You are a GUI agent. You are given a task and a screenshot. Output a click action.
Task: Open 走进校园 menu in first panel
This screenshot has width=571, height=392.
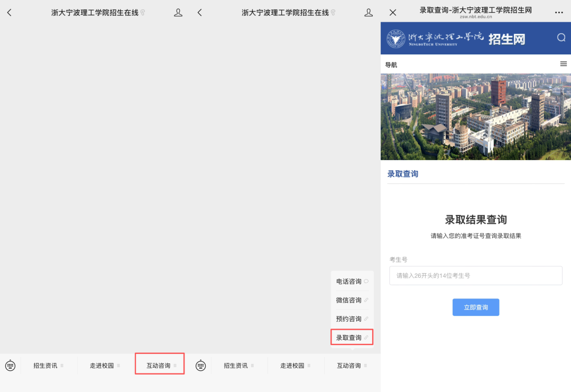(105, 366)
